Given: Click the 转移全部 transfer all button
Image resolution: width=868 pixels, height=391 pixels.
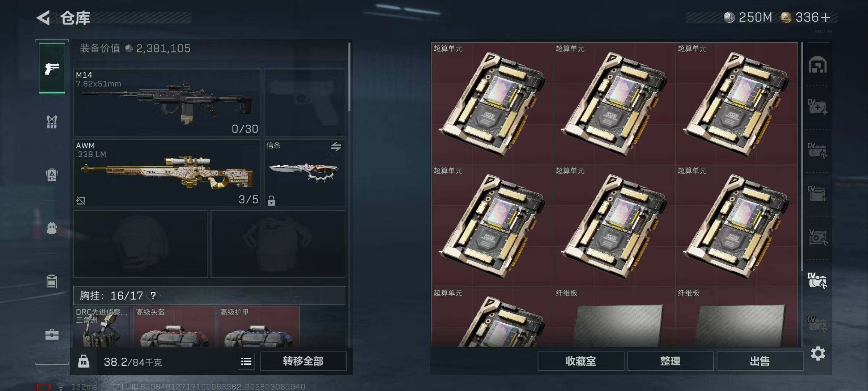Looking at the screenshot, I should [303, 361].
